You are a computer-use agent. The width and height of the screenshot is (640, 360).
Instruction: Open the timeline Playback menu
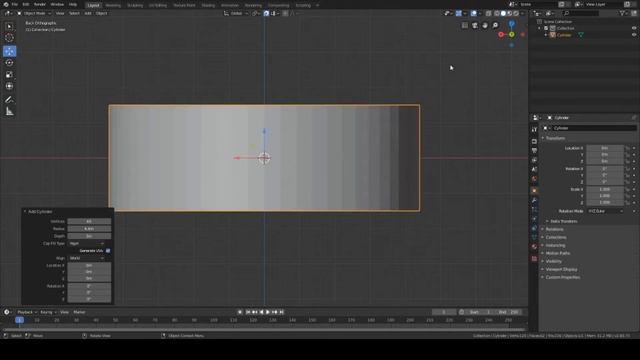point(27,312)
